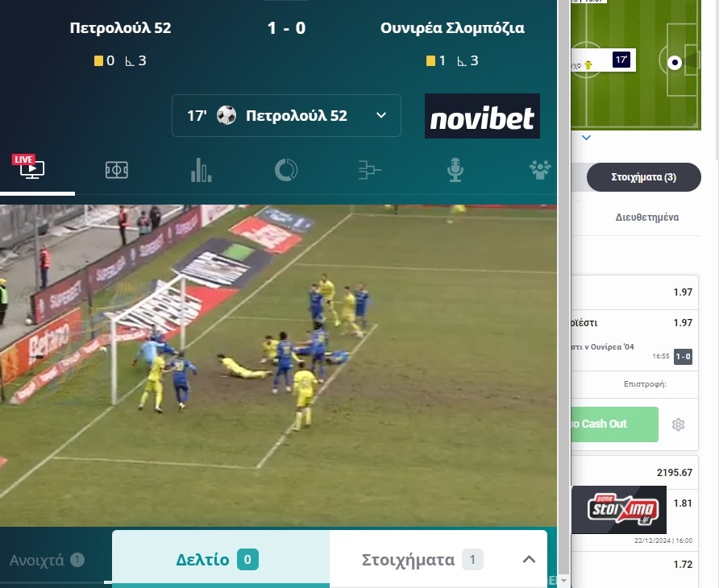Open the football pitch view icon

tap(116, 170)
